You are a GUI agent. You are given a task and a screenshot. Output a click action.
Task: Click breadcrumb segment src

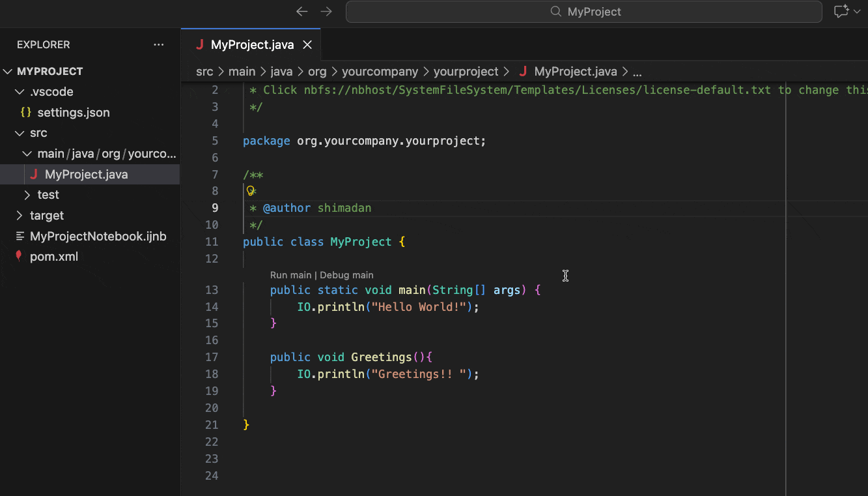[x=204, y=72]
